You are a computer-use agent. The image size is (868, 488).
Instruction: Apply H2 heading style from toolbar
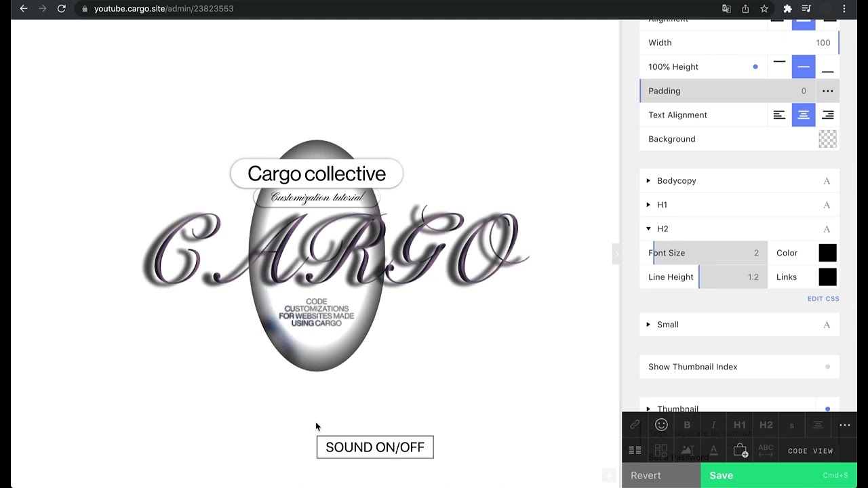[766, 425]
